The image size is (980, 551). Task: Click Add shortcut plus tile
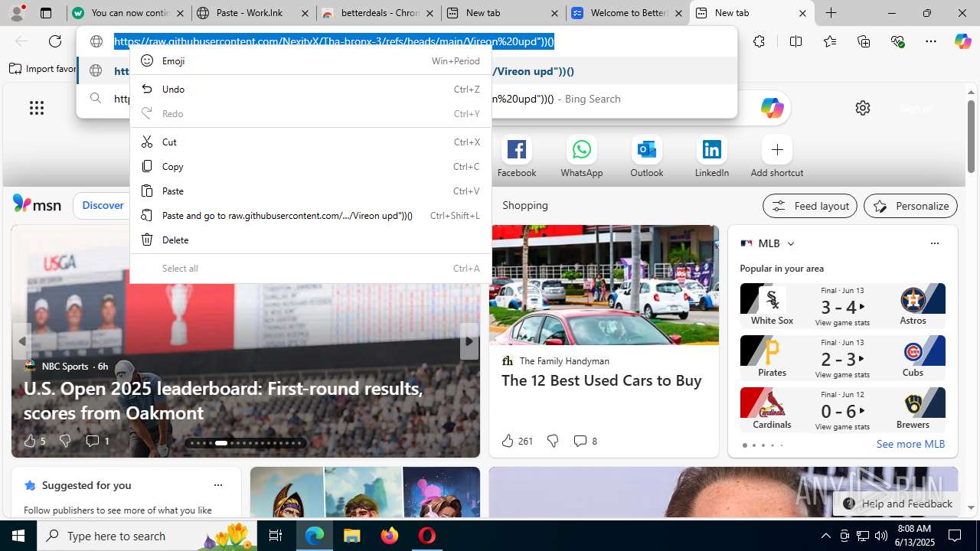pyautogui.click(x=777, y=157)
